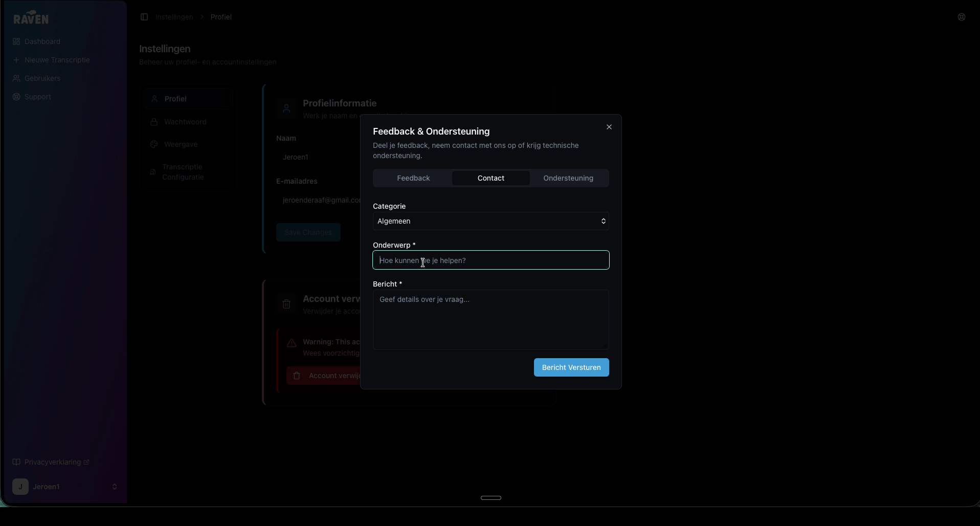The height and width of the screenshot is (526, 980).
Task: Start a Nieuwe Transcriptie
Action: click(56, 60)
